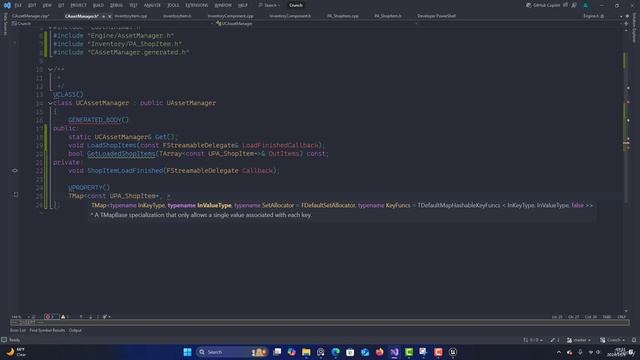This screenshot has width=640, height=360.
Task: Open the Extensions menu
Action: [x=197, y=5]
